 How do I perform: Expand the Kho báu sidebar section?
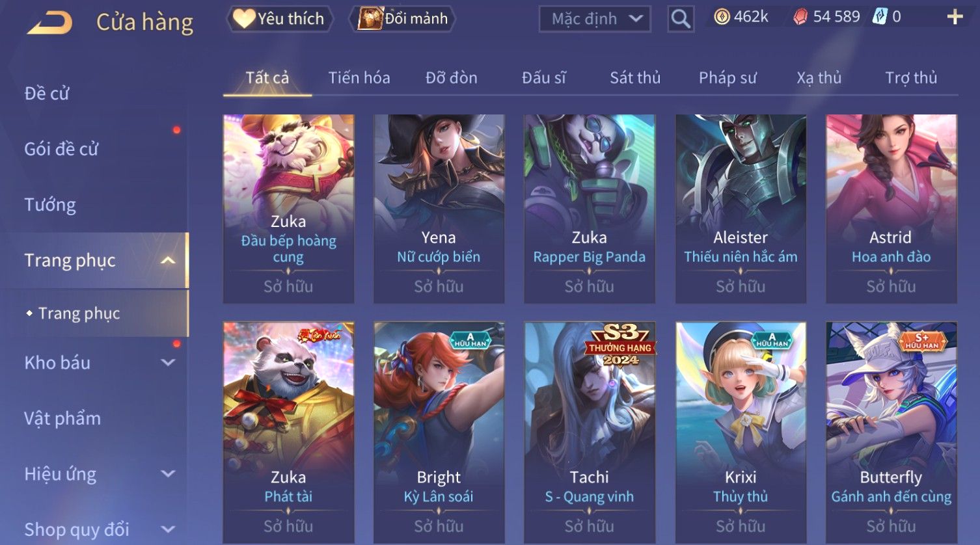(168, 363)
